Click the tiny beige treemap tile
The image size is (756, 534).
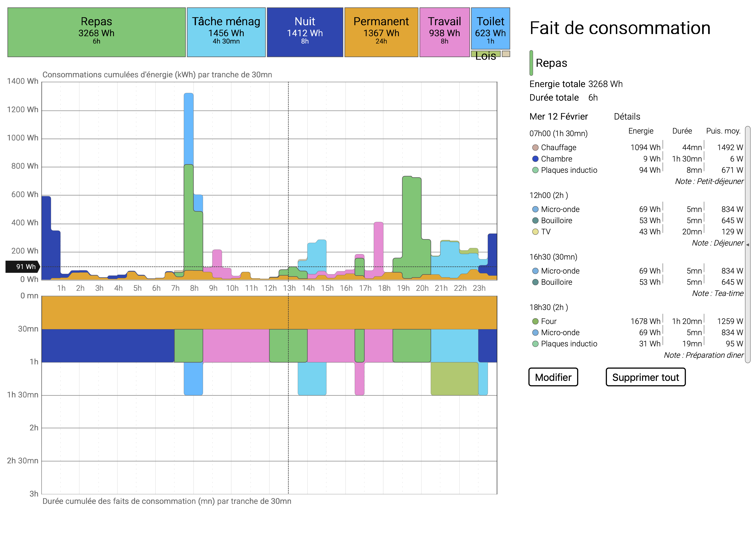tap(506, 54)
